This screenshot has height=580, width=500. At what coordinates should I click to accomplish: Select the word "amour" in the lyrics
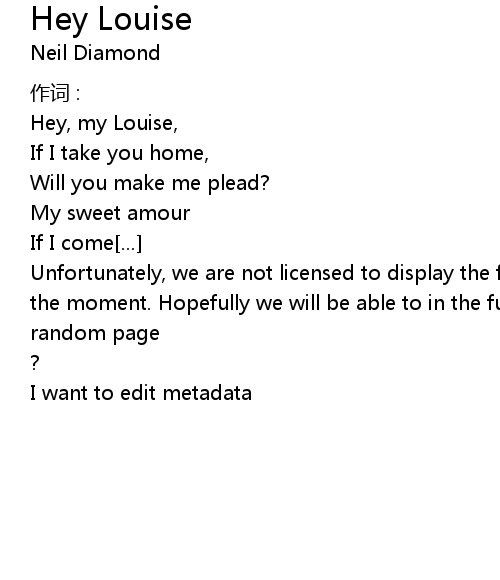tap(159, 213)
